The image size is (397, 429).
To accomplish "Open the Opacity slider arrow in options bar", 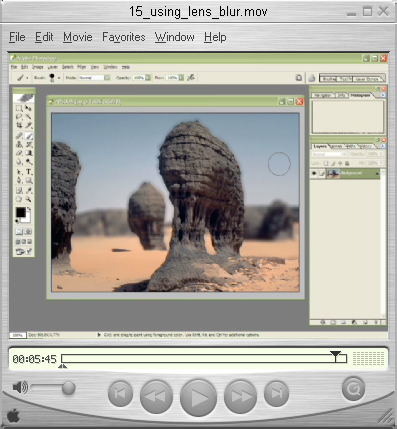I will click(148, 78).
